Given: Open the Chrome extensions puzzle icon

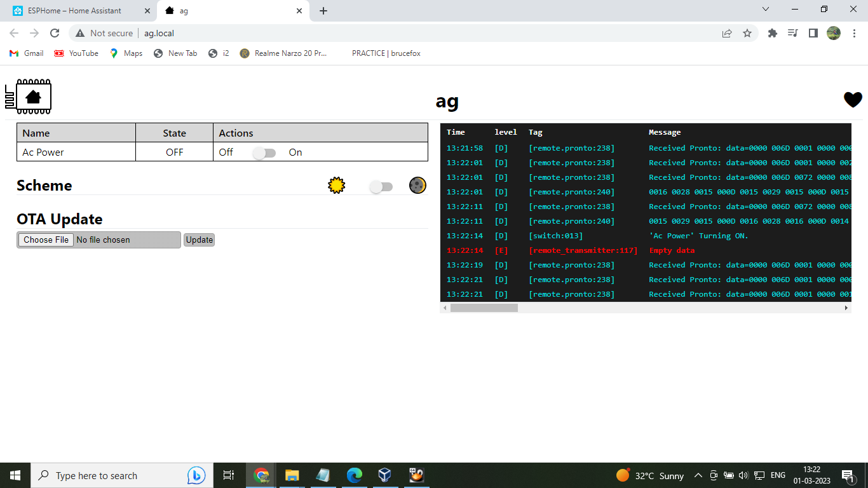Looking at the screenshot, I should point(772,33).
